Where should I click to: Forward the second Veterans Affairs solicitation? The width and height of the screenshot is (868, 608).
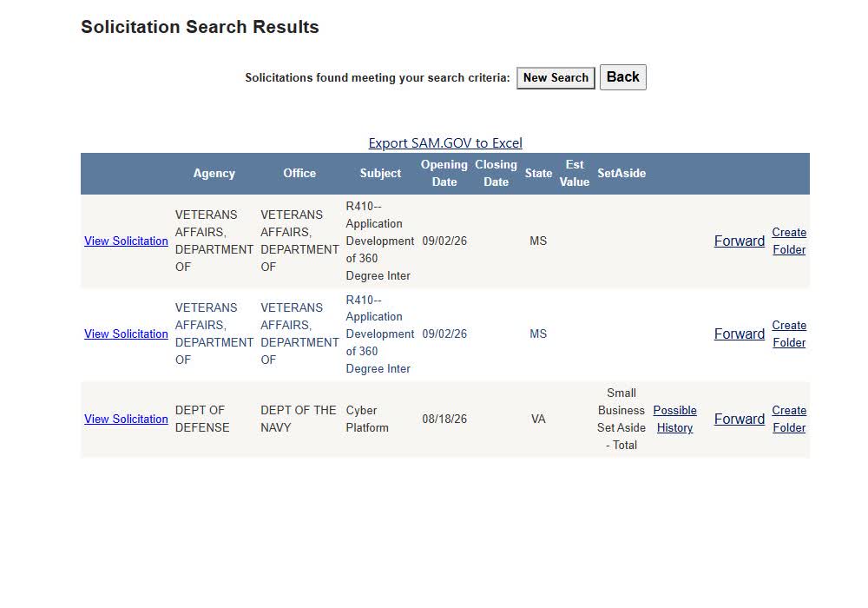[739, 334]
